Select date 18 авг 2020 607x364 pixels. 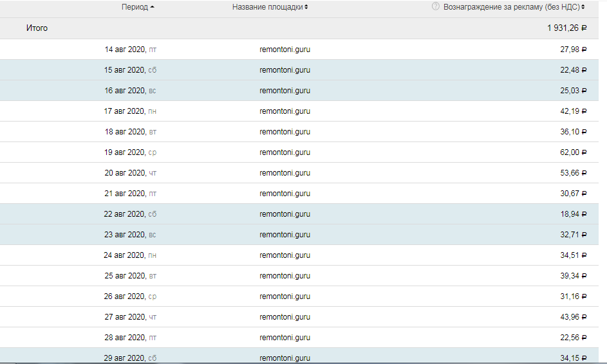point(125,132)
